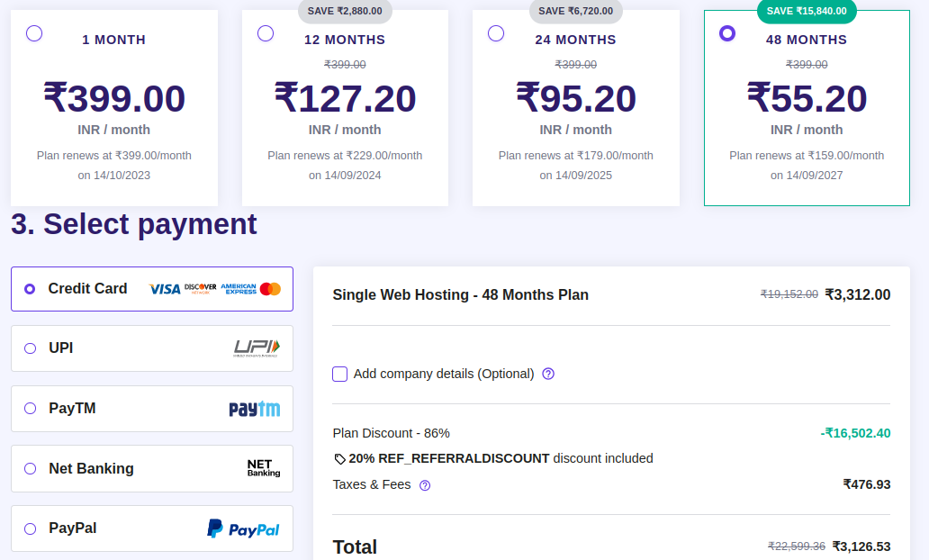The width and height of the screenshot is (929, 560).
Task: Click the Paytm logo
Action: pos(254,409)
